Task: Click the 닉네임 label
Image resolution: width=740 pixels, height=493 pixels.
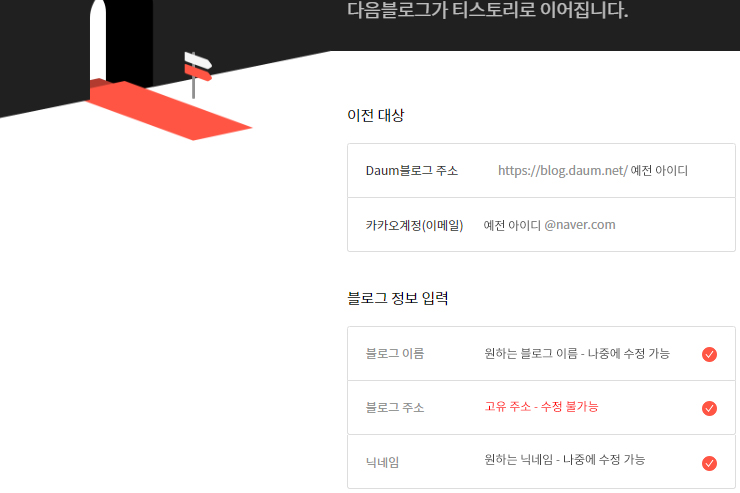Action: point(383,462)
